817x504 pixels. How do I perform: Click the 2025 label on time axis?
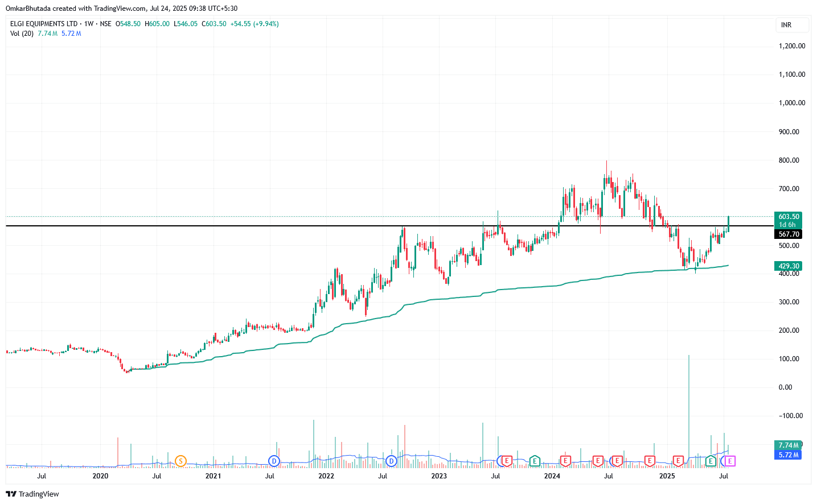pyautogui.click(x=667, y=476)
